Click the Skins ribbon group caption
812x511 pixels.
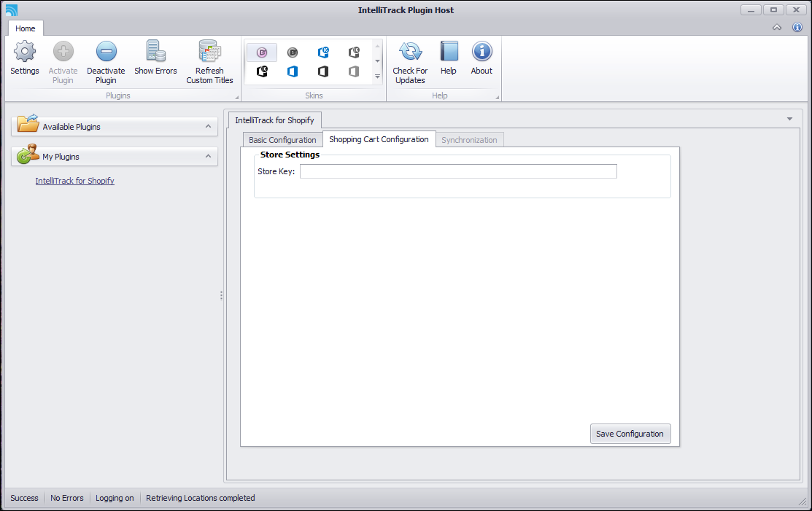point(314,95)
